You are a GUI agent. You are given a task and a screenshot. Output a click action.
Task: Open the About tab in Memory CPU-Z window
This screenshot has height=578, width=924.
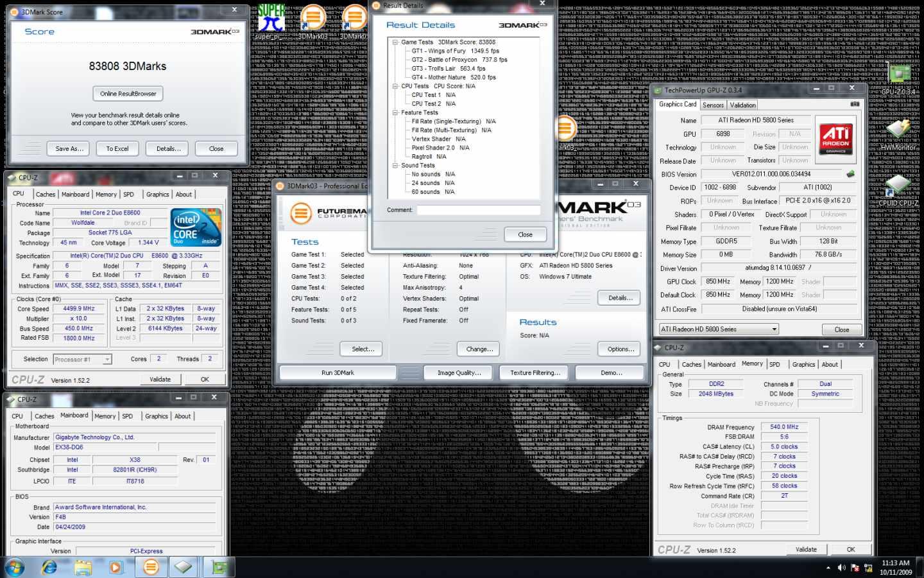click(x=830, y=365)
